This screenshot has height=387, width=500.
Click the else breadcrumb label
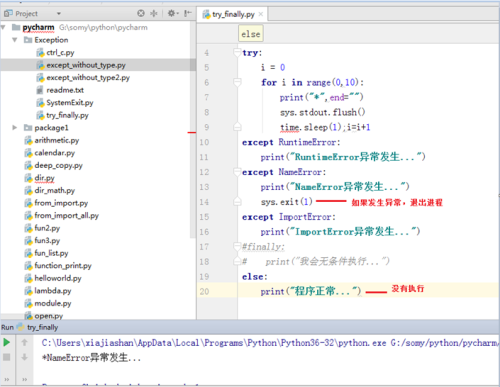(251, 34)
